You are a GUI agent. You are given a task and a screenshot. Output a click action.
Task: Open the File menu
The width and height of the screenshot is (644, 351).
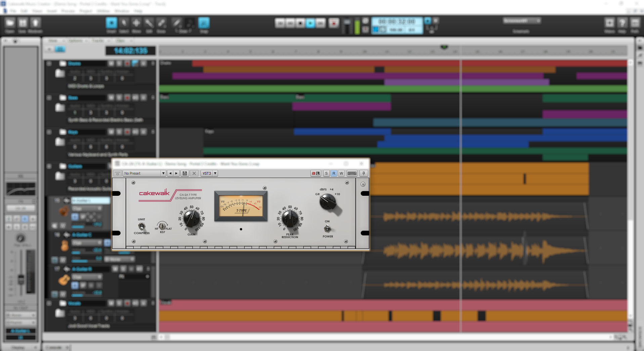pyautogui.click(x=13, y=11)
